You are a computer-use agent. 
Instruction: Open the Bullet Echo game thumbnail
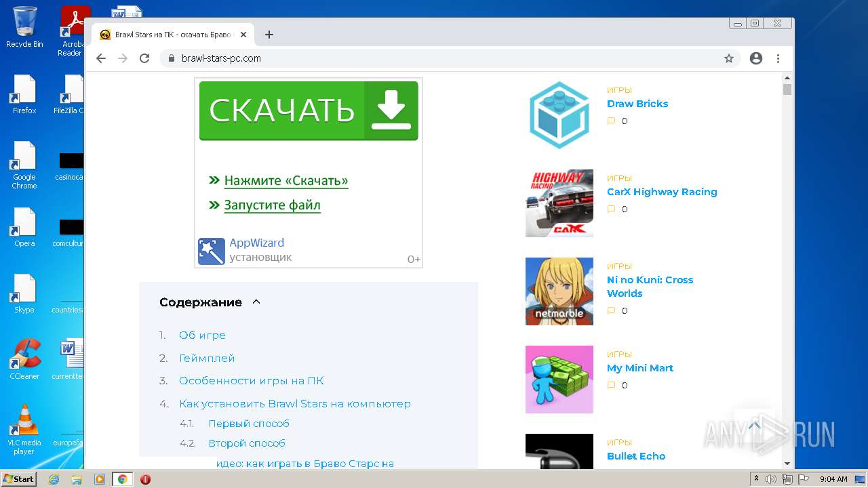(x=559, y=451)
